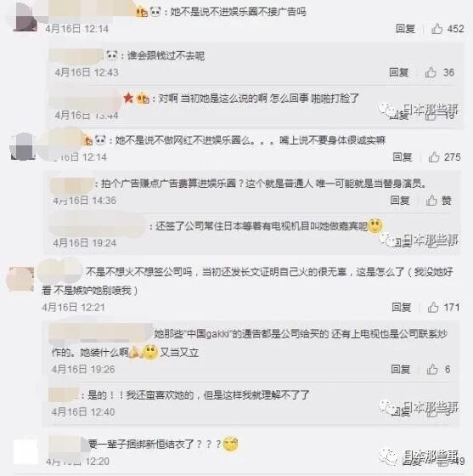The width and height of the screenshot is (473, 476).
Task: Click 回复 on the 14:36 comment
Action: pyautogui.click(x=400, y=201)
